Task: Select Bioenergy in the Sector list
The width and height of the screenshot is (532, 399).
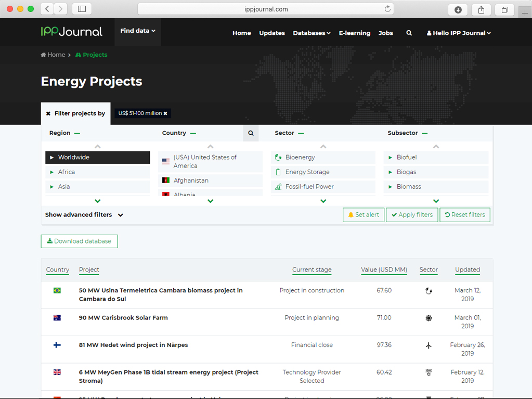Action: [x=300, y=158]
